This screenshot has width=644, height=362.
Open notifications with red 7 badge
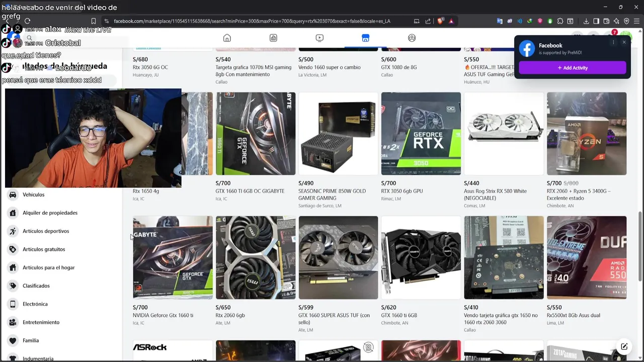tap(610, 37)
